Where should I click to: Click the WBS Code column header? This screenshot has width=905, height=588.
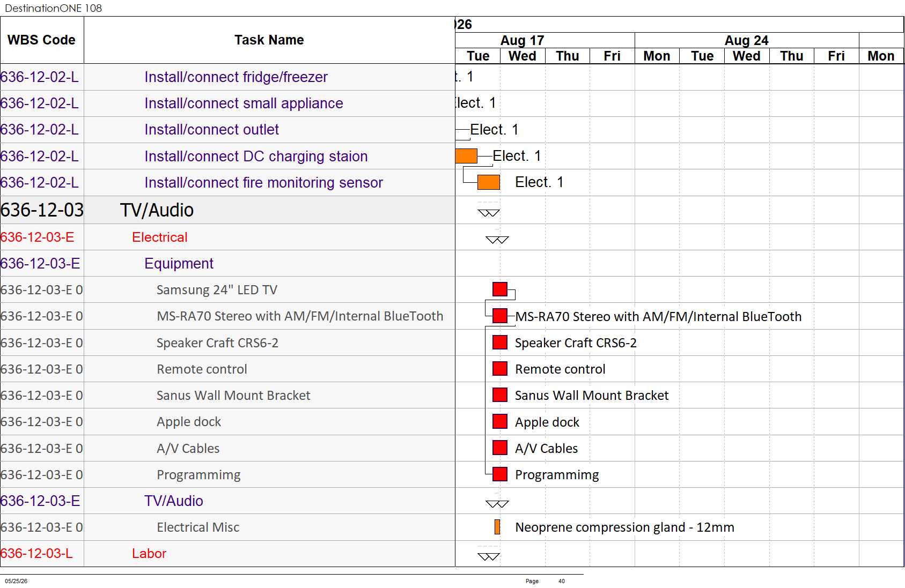[x=42, y=40]
